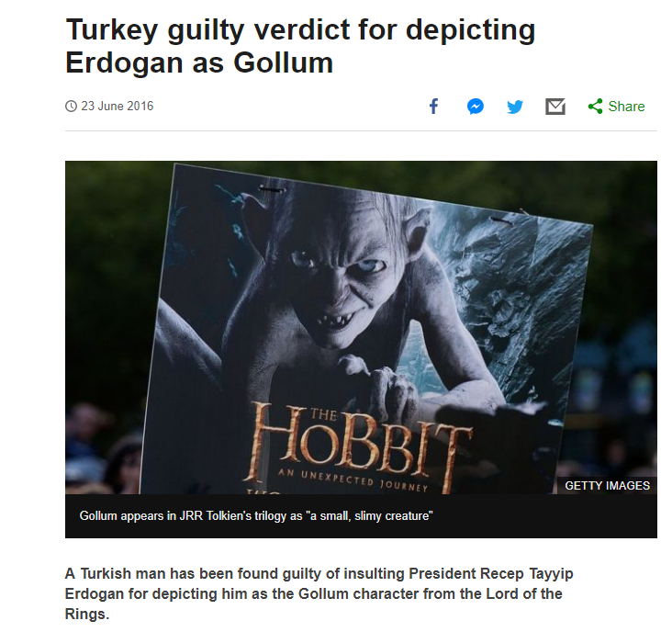Send article via Messenger icon

476,107
